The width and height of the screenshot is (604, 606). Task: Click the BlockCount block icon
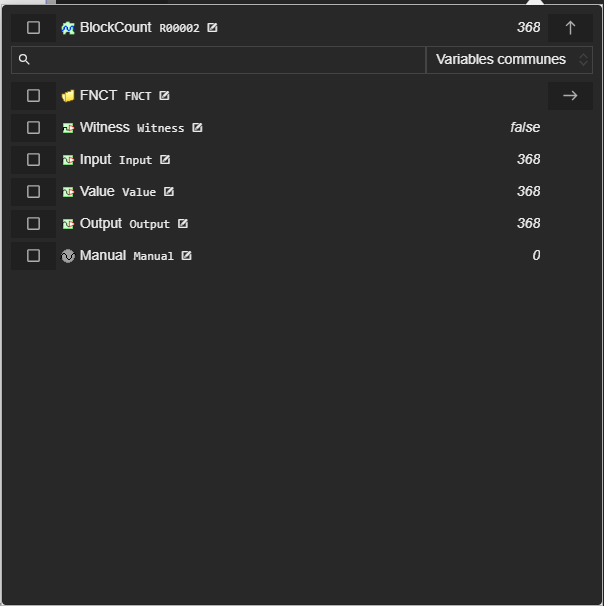[68, 28]
